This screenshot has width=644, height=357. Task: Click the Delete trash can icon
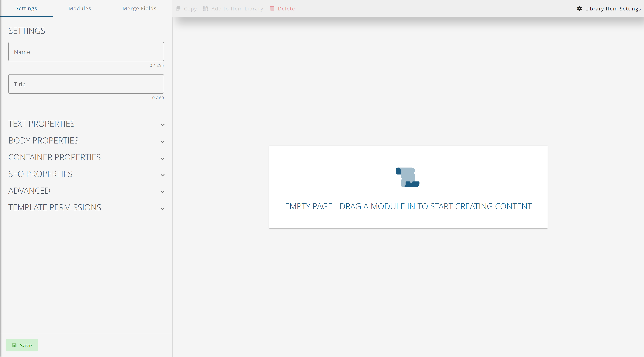coord(272,8)
